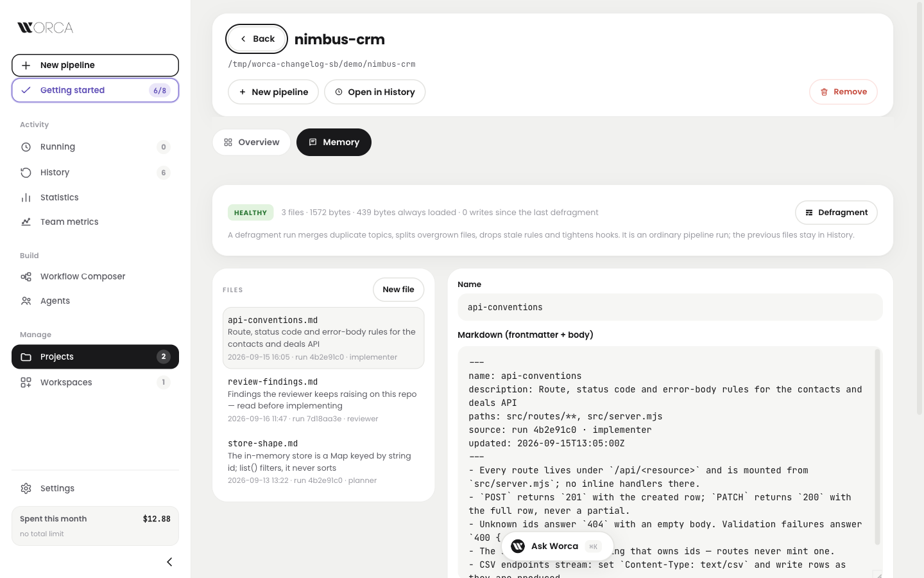Click the page vertical scrollbar
Viewport: 924px width, 578px height.
[x=920, y=209]
